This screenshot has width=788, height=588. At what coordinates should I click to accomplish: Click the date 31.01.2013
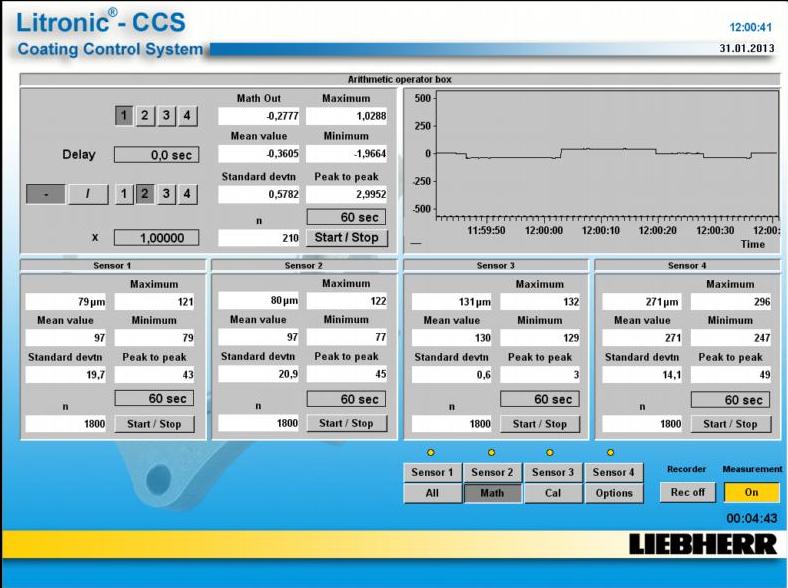click(747, 48)
